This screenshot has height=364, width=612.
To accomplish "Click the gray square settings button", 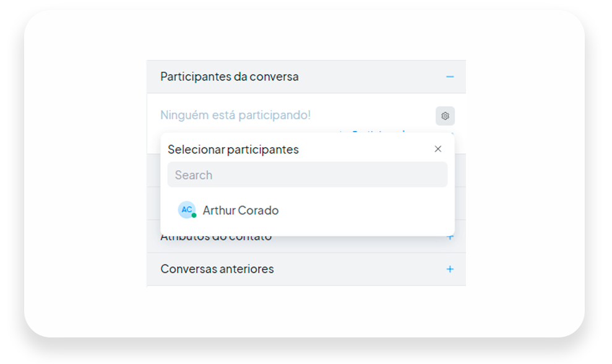I will click(x=445, y=116).
